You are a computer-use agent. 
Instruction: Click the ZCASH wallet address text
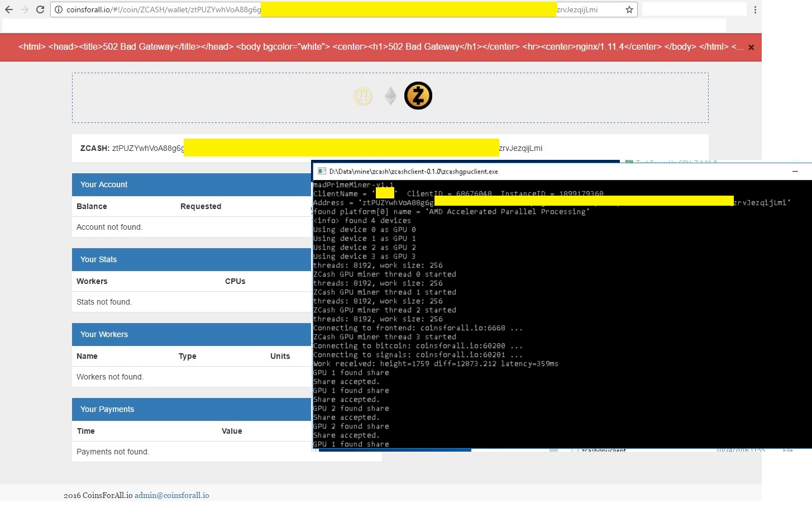tap(327, 148)
